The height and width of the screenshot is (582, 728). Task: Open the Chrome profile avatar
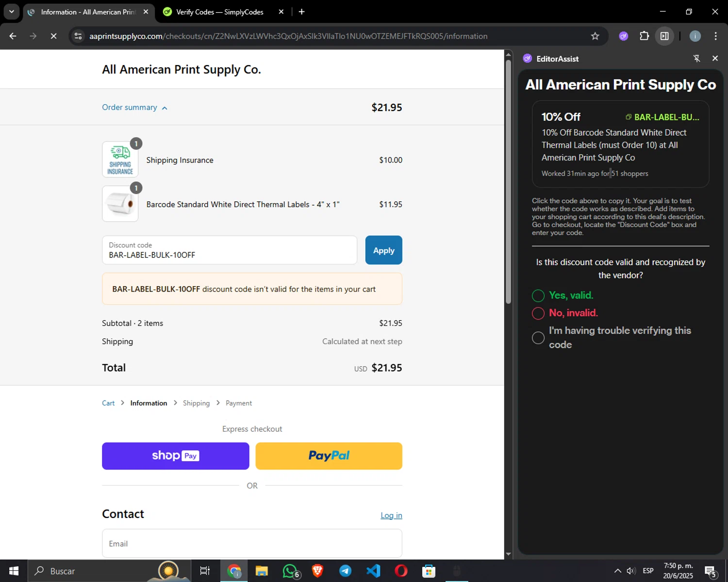click(x=695, y=36)
